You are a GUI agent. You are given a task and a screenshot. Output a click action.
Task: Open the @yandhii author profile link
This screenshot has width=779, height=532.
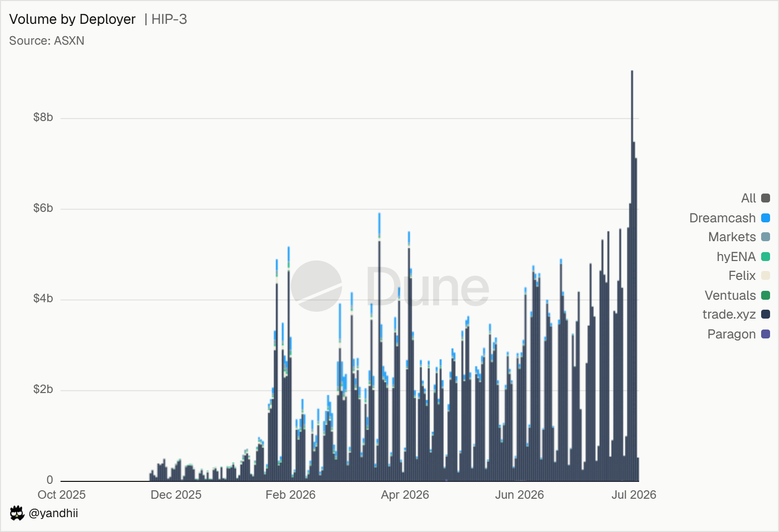point(53,513)
